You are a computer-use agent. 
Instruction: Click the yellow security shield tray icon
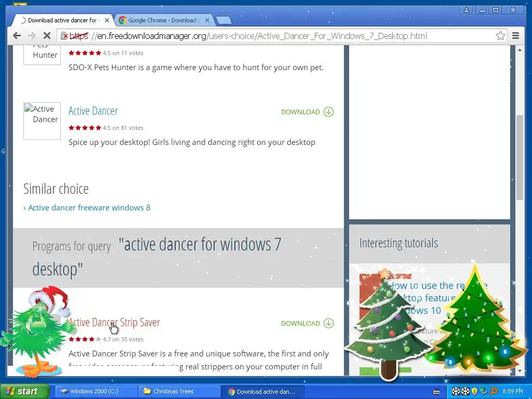point(474,391)
